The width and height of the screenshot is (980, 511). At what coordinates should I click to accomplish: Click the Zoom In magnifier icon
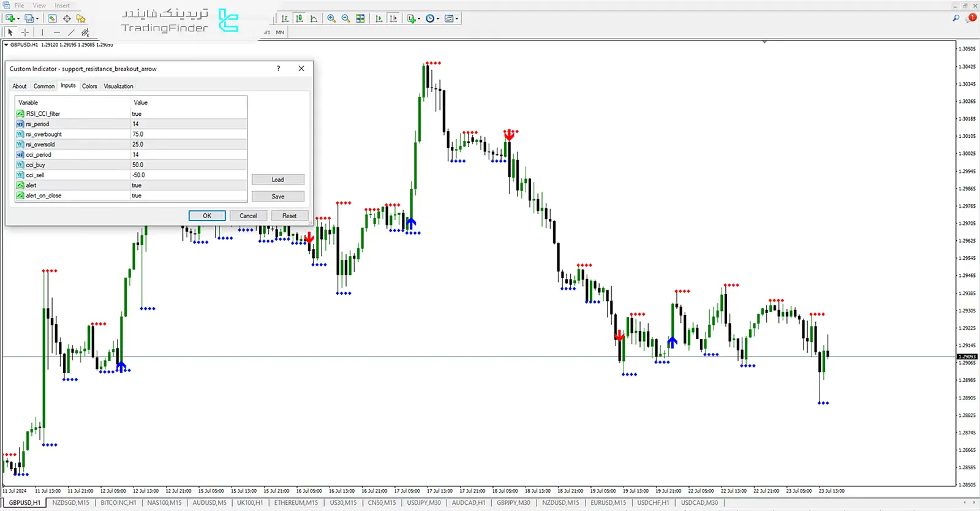pos(331,18)
